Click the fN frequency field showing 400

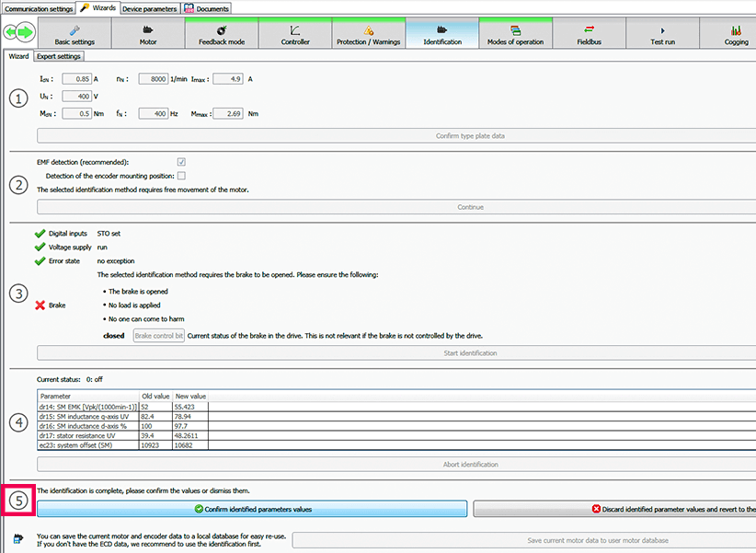pos(154,114)
